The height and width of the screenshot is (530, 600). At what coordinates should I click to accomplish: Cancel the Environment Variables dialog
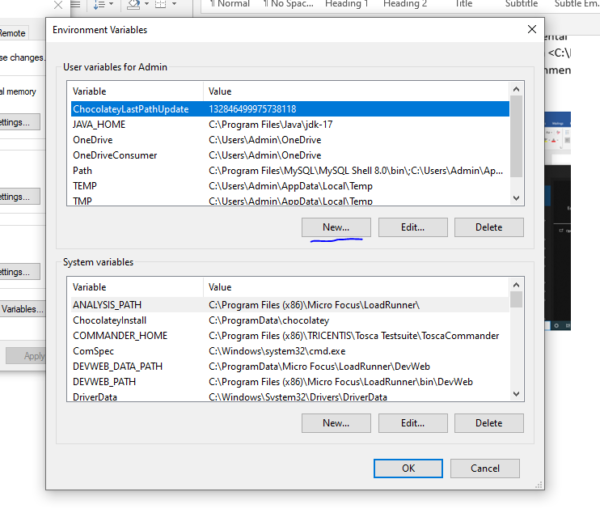tap(485, 468)
